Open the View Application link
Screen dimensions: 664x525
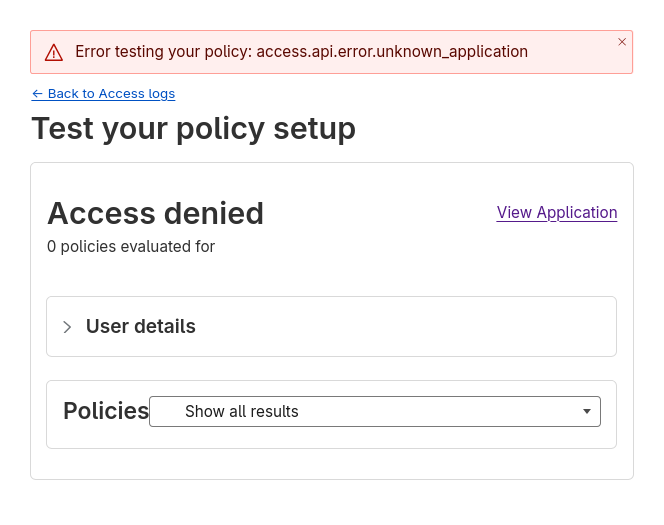[557, 212]
